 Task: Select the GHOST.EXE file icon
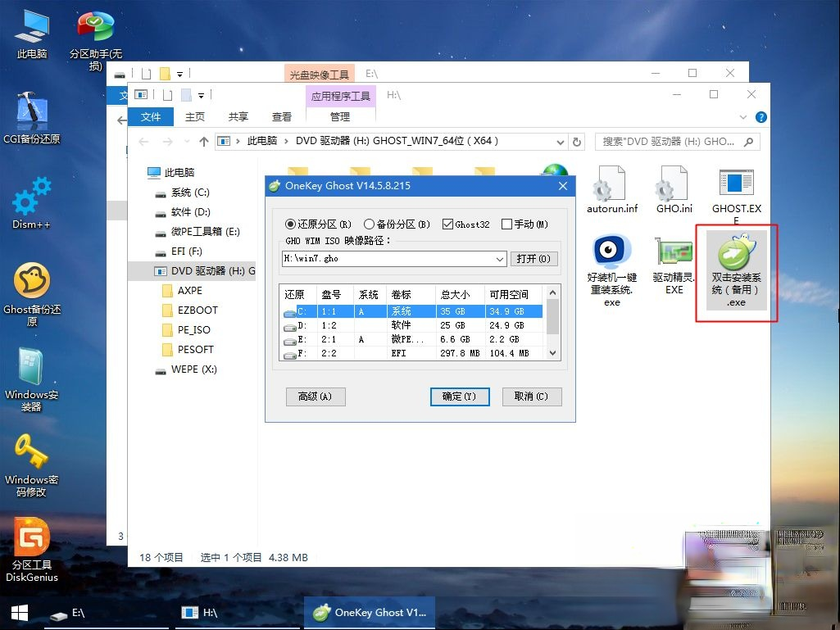pyautogui.click(x=736, y=195)
